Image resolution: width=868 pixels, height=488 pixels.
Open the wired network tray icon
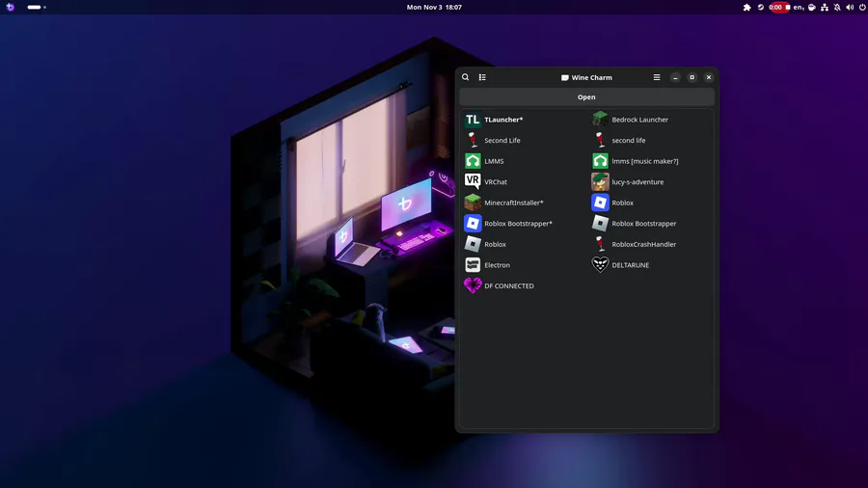pyautogui.click(x=825, y=7)
